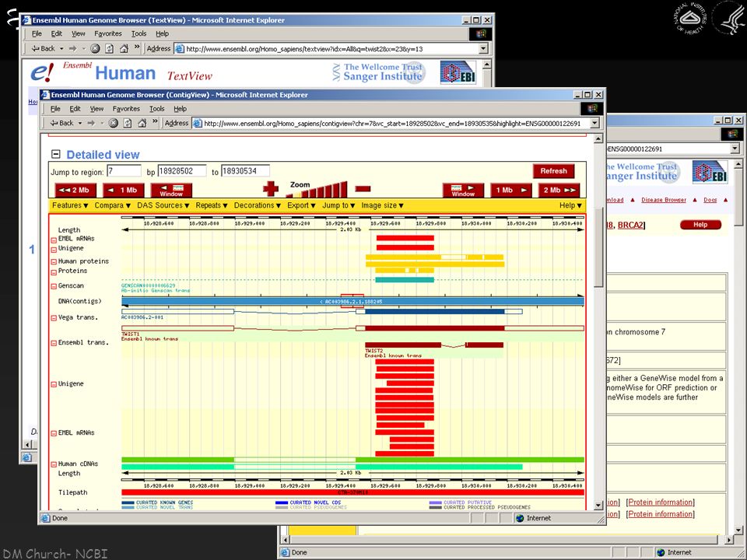The width and height of the screenshot is (747, 560).
Task: Click the Forward arrow in ContigView toolbar
Action: point(90,123)
